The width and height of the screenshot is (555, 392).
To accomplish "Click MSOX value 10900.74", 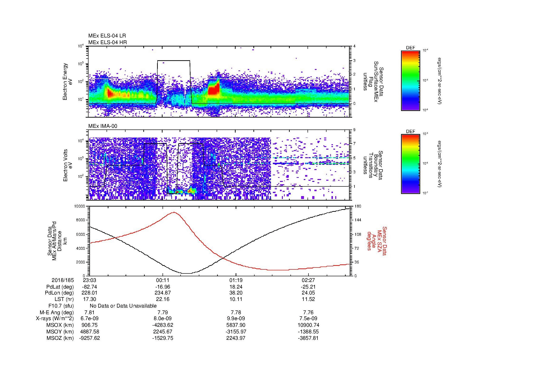I will tap(308, 325).
